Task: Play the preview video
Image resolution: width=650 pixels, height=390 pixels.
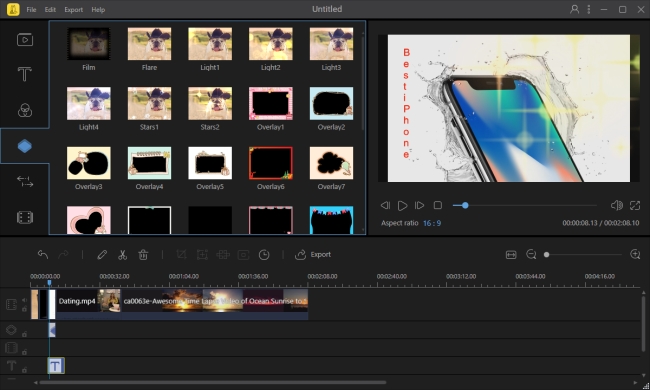Action: click(402, 205)
